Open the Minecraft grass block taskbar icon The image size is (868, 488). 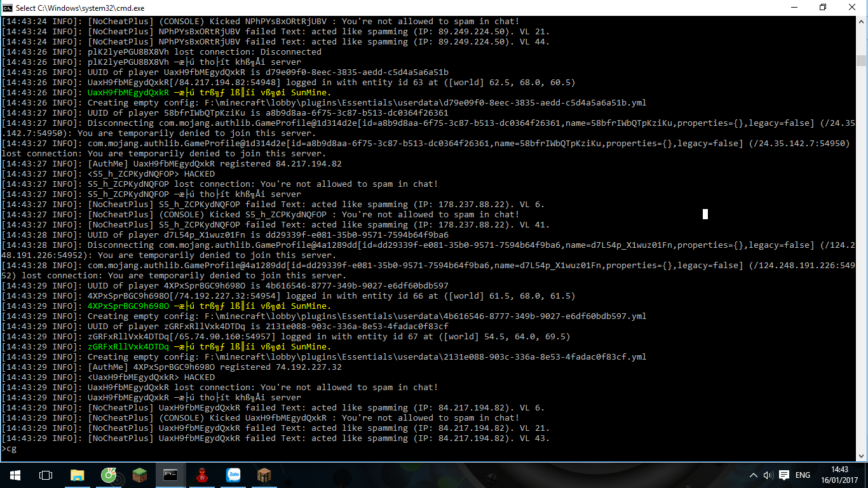pos(140,475)
